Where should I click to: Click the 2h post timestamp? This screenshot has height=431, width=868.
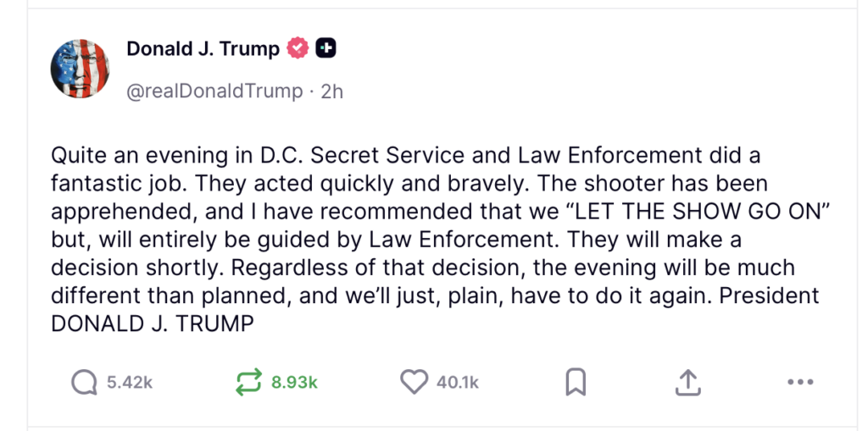coord(332,91)
